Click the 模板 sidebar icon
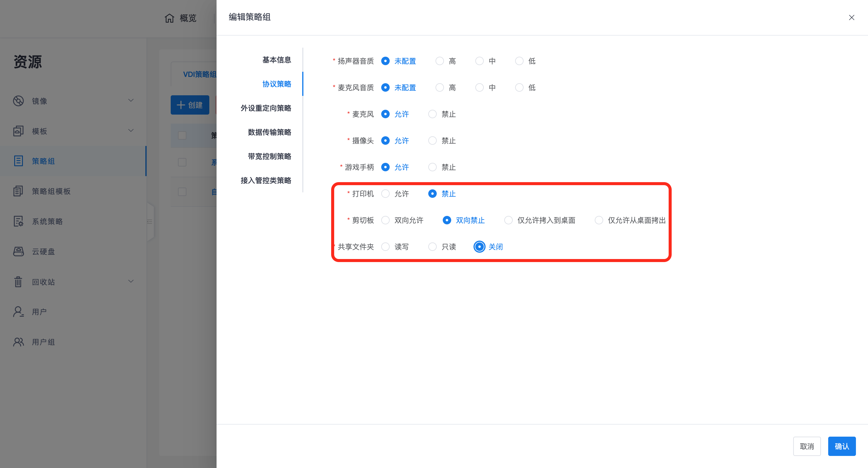The height and width of the screenshot is (468, 868). coord(18,131)
